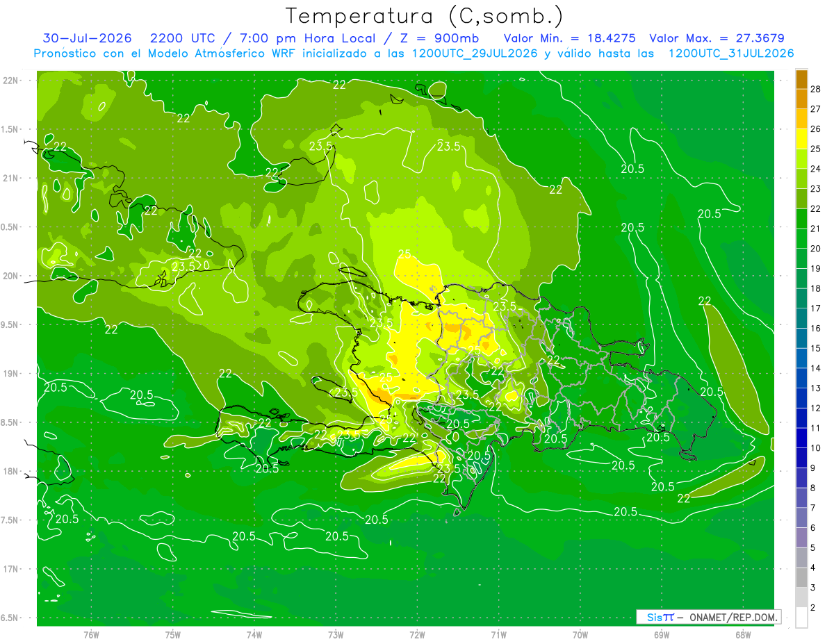The height and width of the screenshot is (644, 834).
Task: Click latitude axis label 17N
Action: pos(10,569)
